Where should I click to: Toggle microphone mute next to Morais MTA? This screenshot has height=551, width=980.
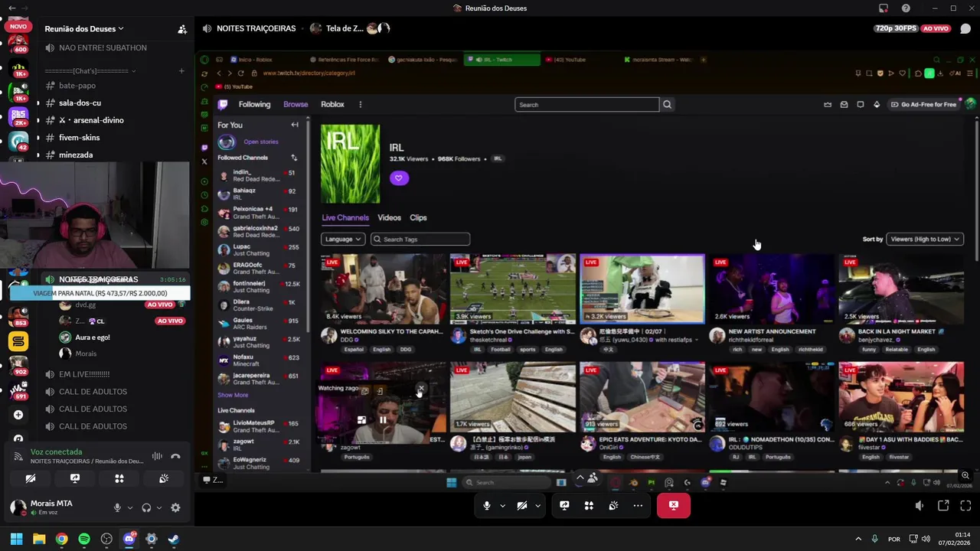pos(117,507)
